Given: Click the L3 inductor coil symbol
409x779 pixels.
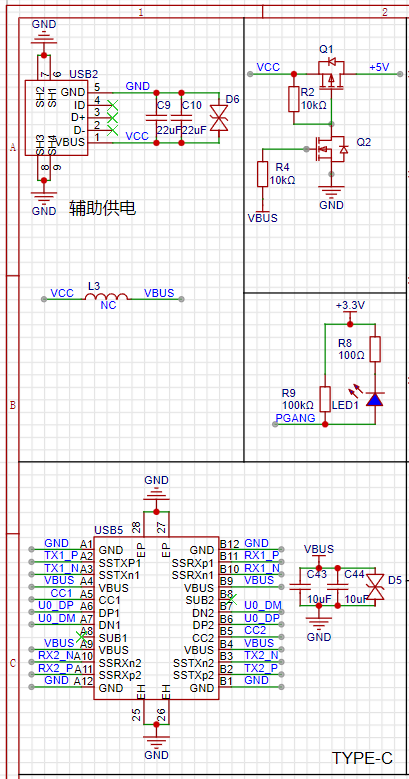Looking at the screenshot, I should click(x=107, y=297).
